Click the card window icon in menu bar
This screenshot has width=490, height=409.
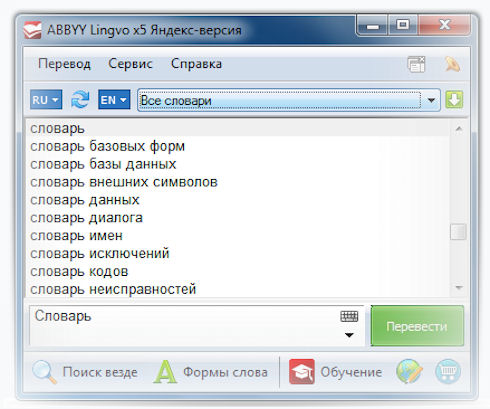pyautogui.click(x=416, y=64)
